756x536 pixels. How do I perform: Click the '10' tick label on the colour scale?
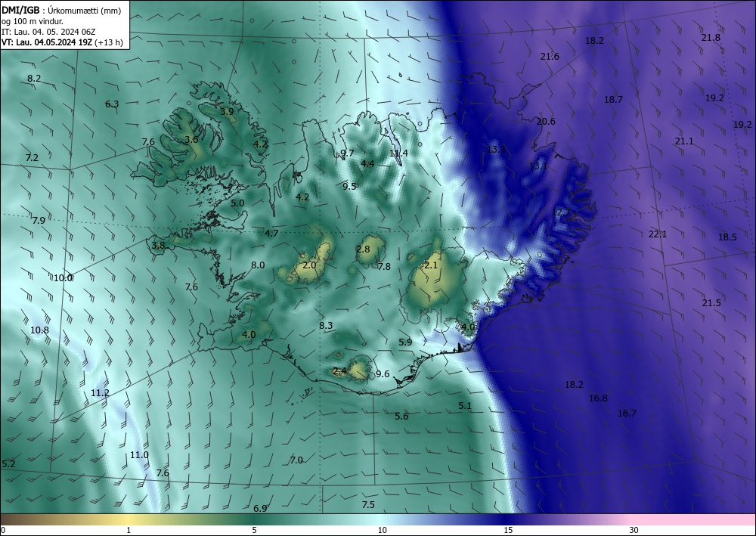pyautogui.click(x=383, y=530)
